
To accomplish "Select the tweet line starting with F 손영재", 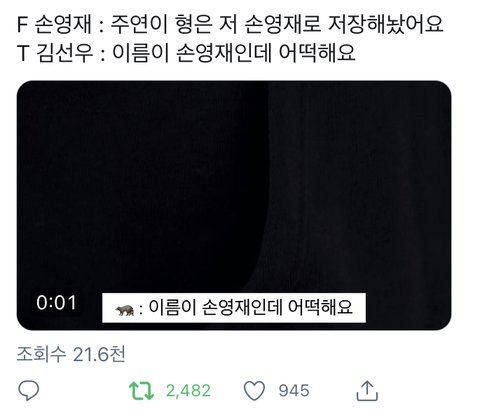I will point(230,24).
